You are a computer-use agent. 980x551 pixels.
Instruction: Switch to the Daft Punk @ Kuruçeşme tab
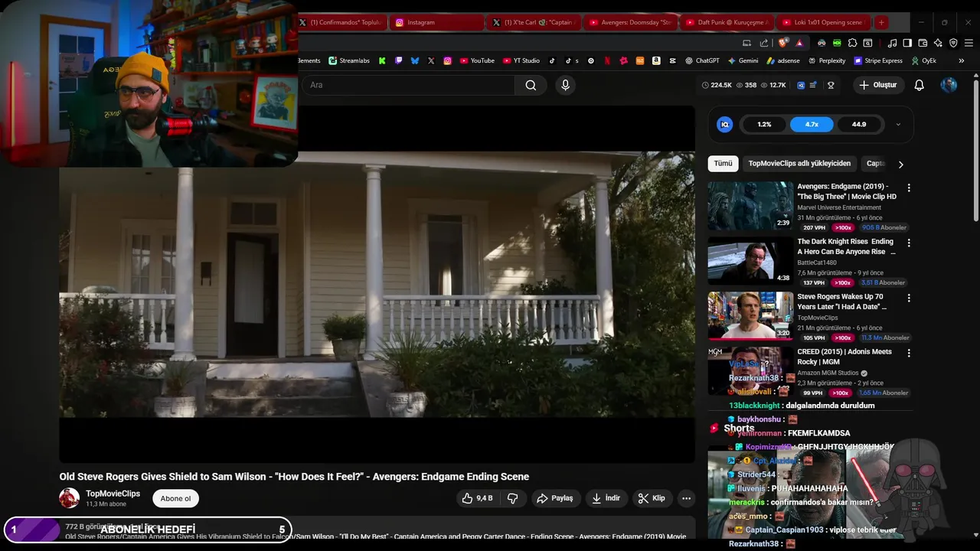(x=727, y=22)
